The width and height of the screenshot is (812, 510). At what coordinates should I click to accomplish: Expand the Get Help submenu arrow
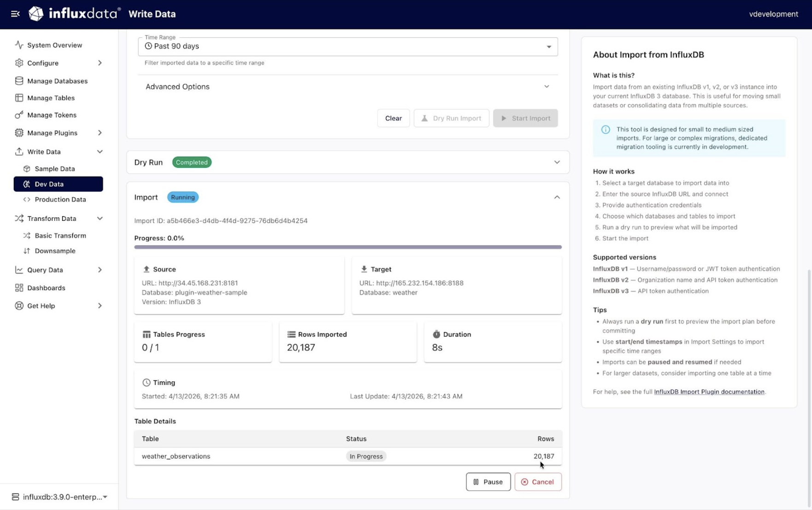coord(100,306)
